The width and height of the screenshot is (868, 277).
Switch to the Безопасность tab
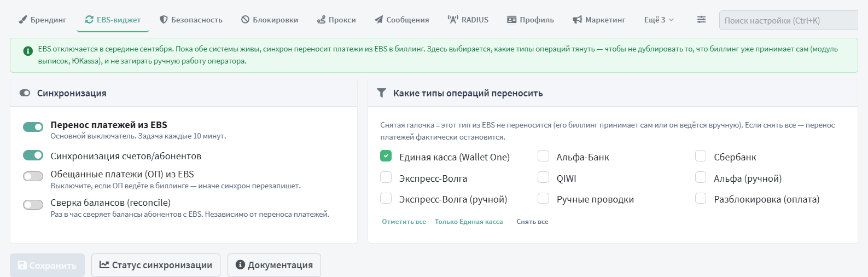coord(191,20)
